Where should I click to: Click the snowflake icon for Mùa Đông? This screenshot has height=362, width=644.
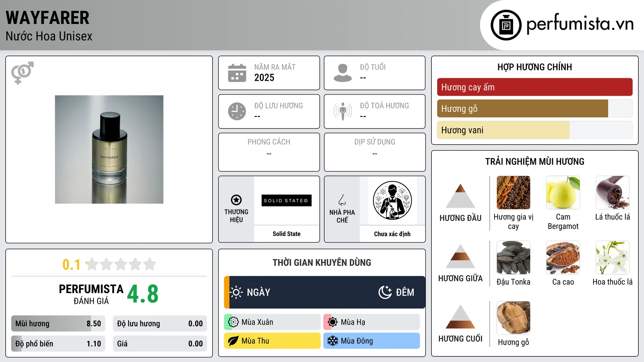click(333, 341)
